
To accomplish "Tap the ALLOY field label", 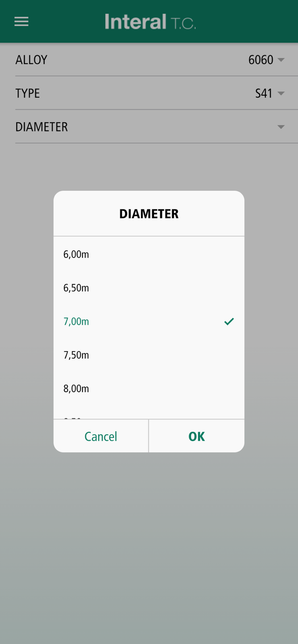I will (31, 60).
